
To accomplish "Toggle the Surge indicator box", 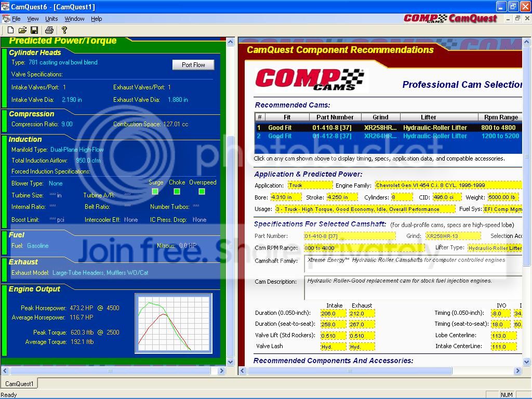I will tap(155, 191).
